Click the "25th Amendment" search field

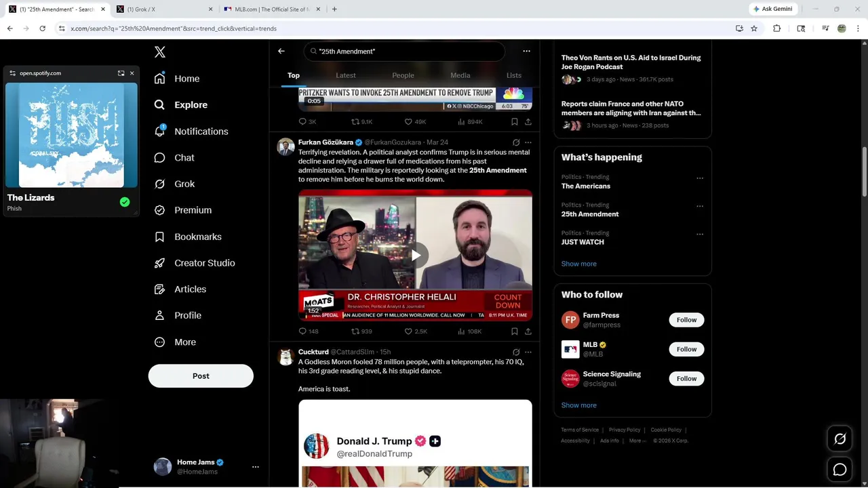pos(404,52)
